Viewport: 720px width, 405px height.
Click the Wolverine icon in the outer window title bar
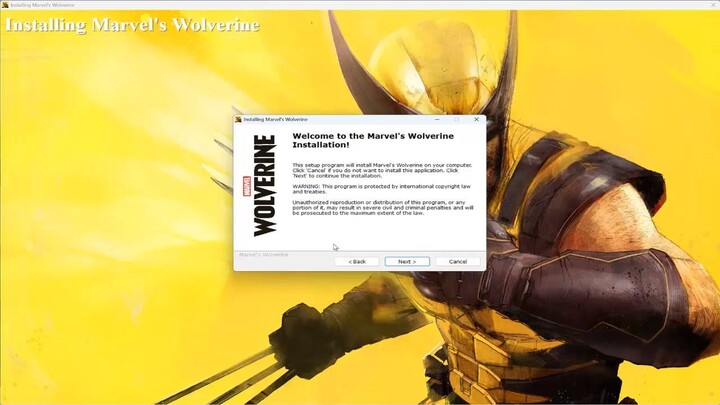tap(5, 5)
